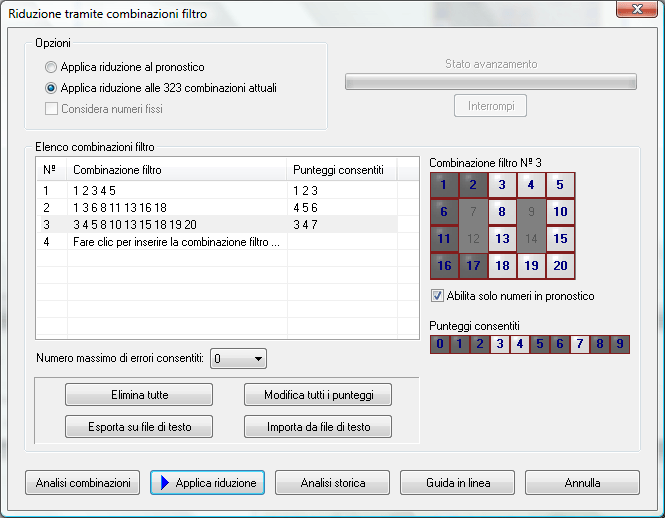The image size is (665, 518).
Task: Open the maximum allowed errors dropdown
Action: 259,358
